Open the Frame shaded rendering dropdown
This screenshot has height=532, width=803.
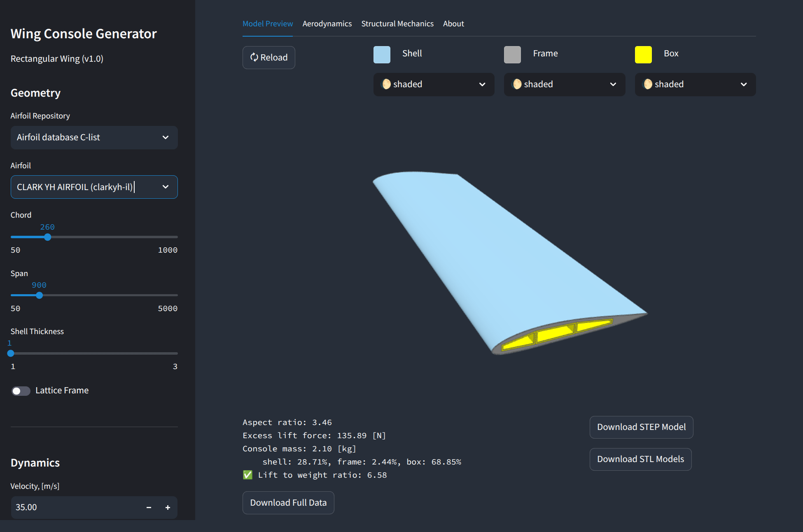(565, 84)
